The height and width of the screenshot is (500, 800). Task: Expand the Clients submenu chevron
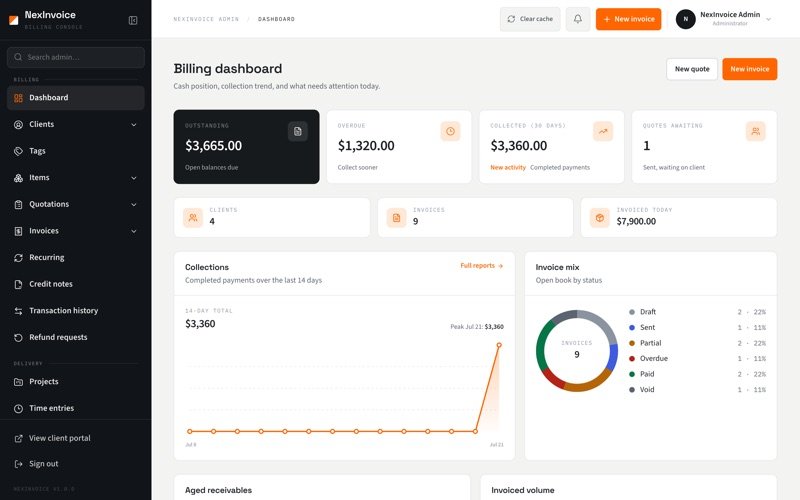134,124
